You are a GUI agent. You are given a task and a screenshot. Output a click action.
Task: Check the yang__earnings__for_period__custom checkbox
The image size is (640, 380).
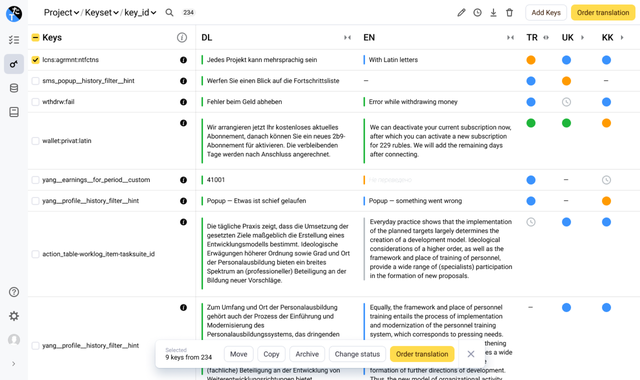click(36, 180)
